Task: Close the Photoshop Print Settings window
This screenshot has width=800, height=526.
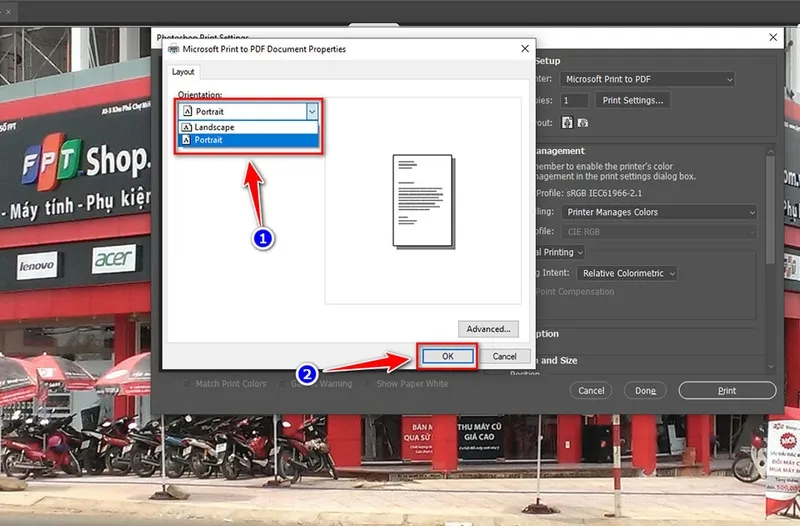Action: pyautogui.click(x=773, y=38)
